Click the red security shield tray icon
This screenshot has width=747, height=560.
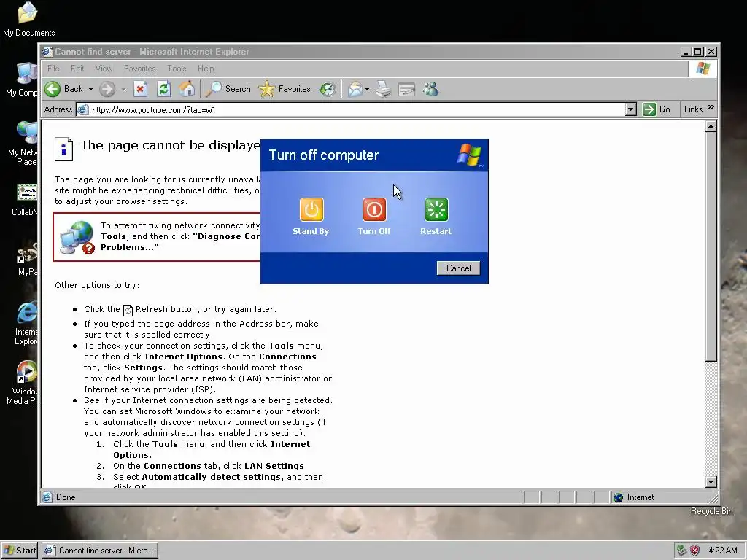695,551
